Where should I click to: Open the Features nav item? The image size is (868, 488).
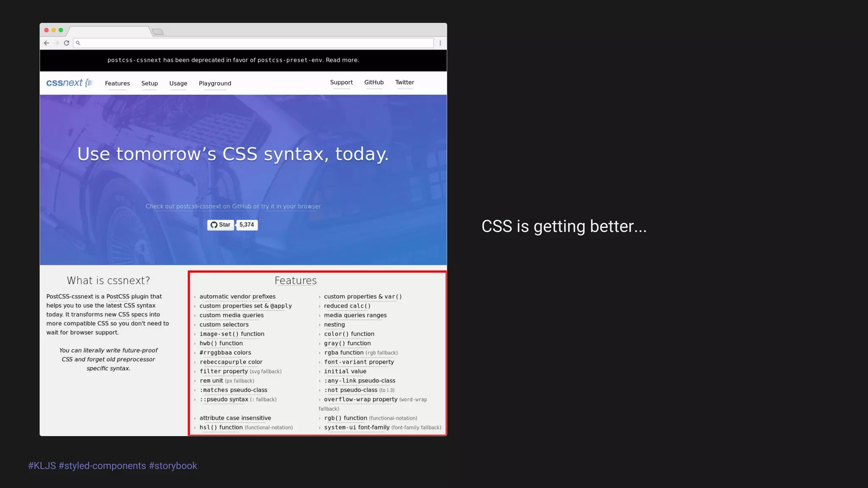click(117, 83)
